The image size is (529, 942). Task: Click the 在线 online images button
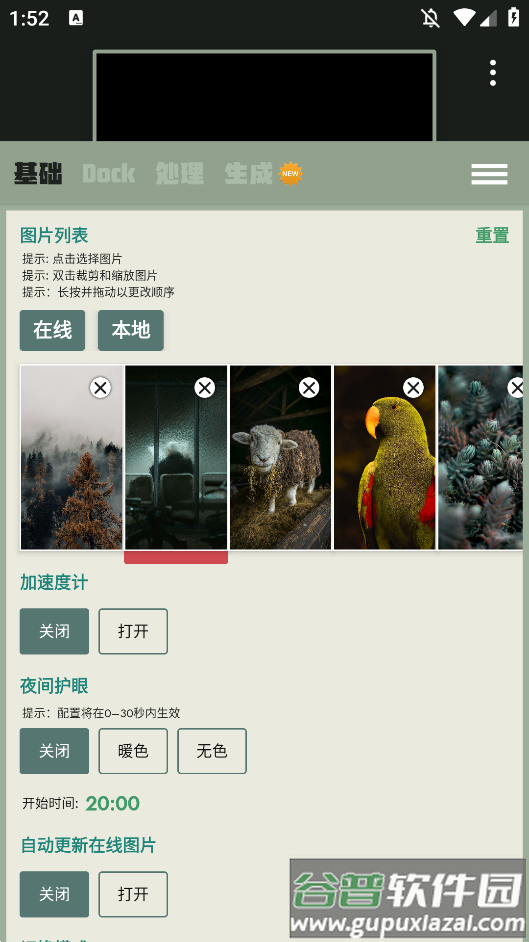52,330
